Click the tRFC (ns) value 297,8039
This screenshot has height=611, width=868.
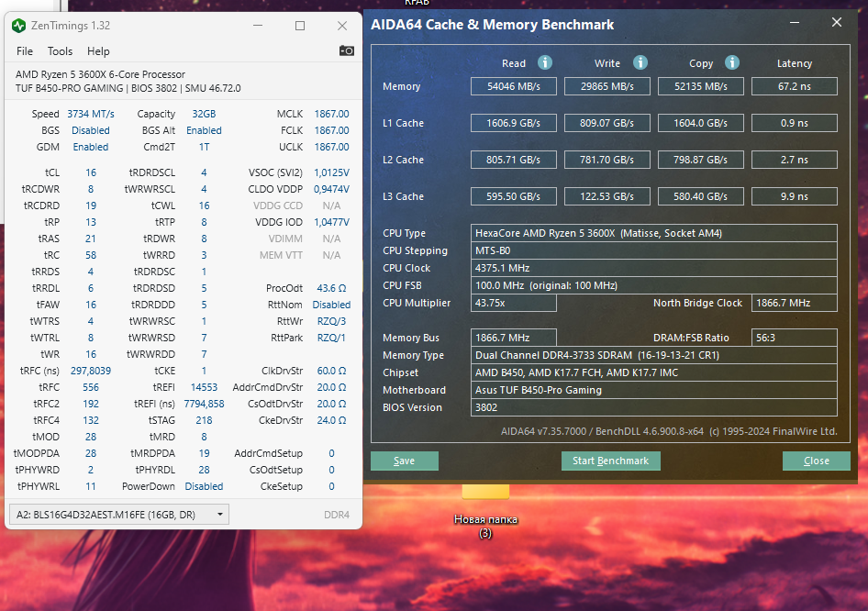pos(91,371)
